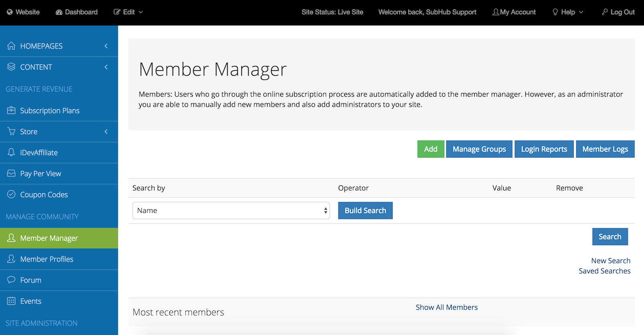Expand the CONTENT sidebar chevron

point(106,67)
